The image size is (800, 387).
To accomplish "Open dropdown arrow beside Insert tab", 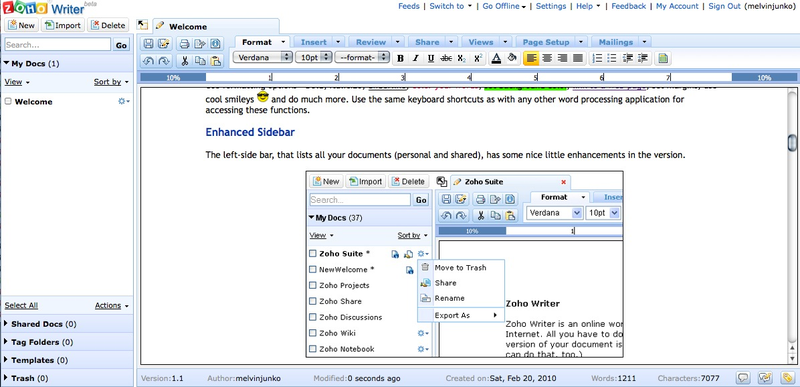I will (x=337, y=42).
